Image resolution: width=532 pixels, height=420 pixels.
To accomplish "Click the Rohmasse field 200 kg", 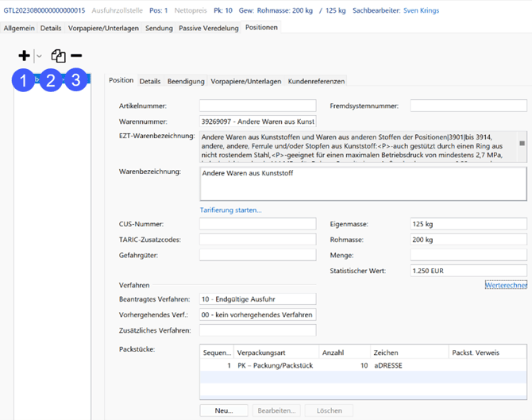I will 468,240.
